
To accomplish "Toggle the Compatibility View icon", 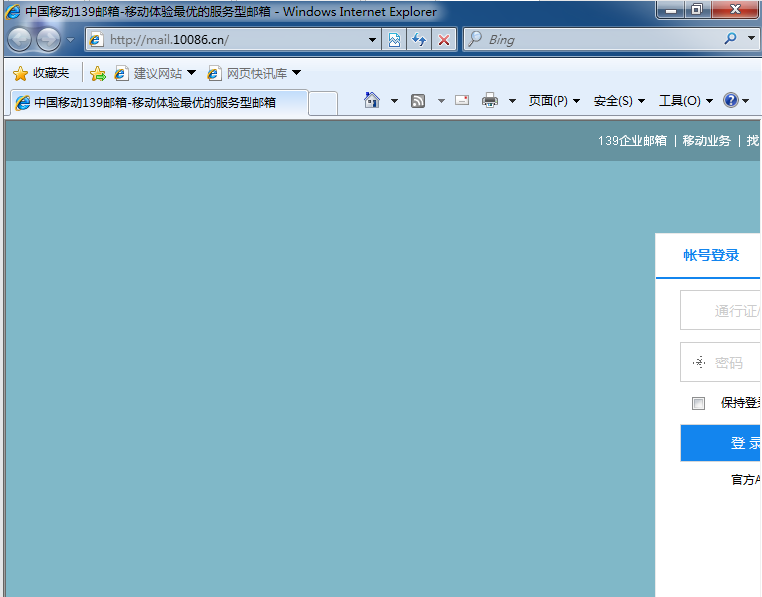I will 394,40.
